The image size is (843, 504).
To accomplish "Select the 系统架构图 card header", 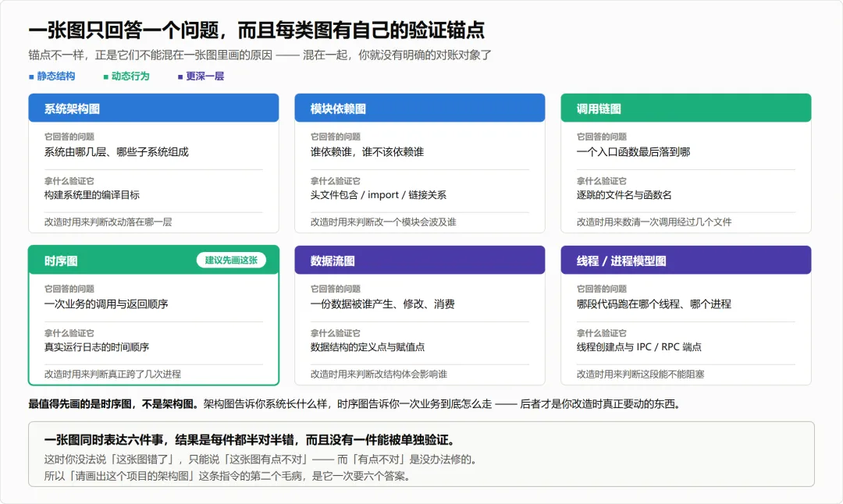I will tap(154, 108).
